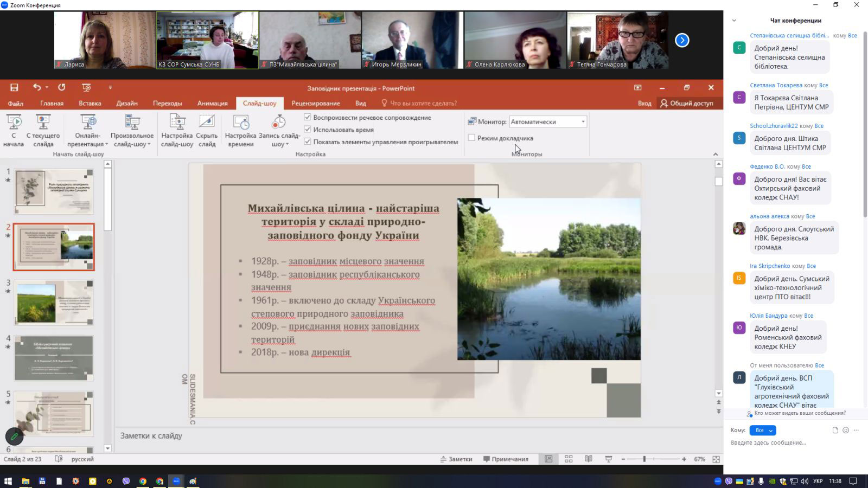The width and height of the screenshot is (868, 488).
Task: Switch to the 'Главная' ribbon tab
Action: pyautogui.click(x=52, y=103)
